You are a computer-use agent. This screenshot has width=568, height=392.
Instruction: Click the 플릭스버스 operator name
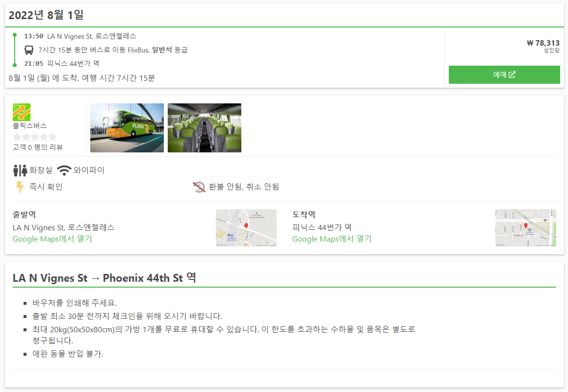(30, 125)
